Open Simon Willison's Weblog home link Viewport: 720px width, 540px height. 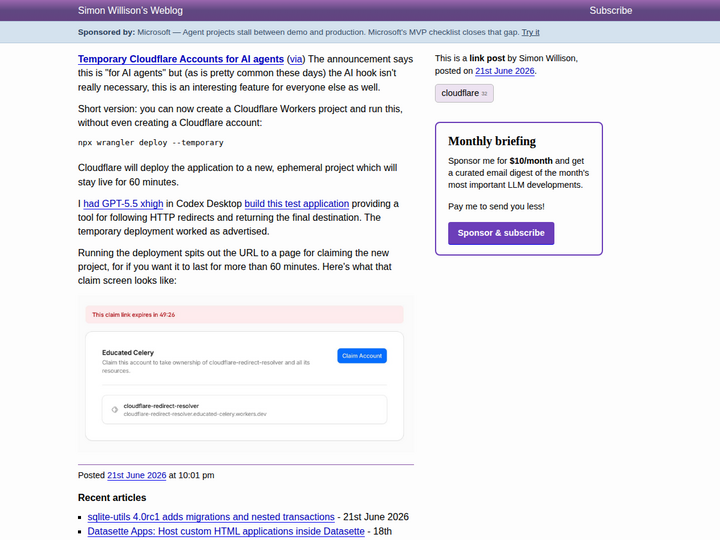[130, 11]
